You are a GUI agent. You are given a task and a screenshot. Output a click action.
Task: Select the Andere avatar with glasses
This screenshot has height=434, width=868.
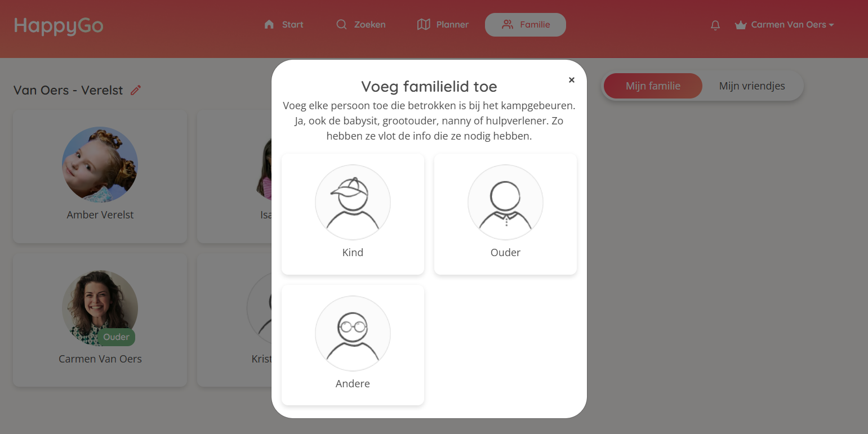[x=353, y=333]
